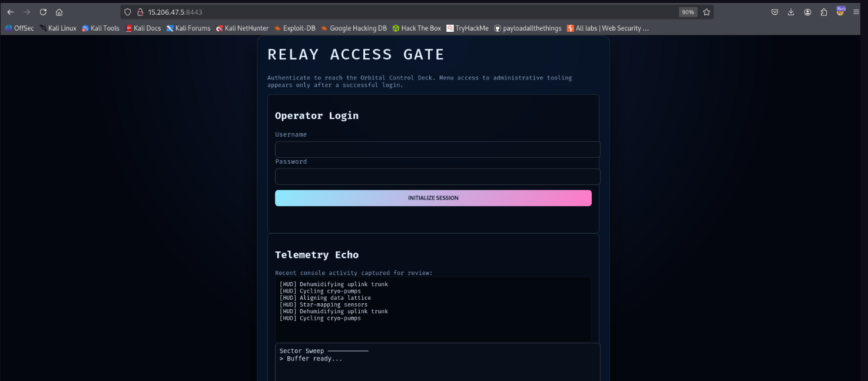Focus the Username input field

point(438,149)
